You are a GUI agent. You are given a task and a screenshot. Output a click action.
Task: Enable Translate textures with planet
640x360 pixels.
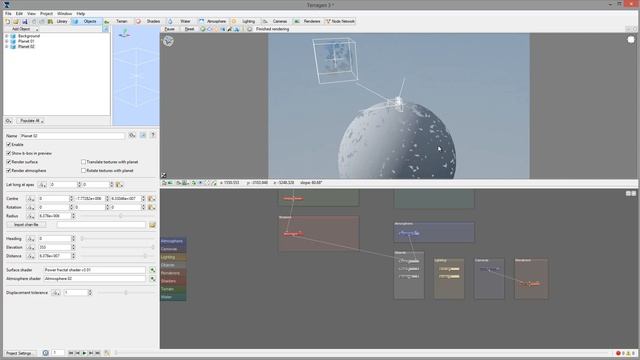click(83, 162)
